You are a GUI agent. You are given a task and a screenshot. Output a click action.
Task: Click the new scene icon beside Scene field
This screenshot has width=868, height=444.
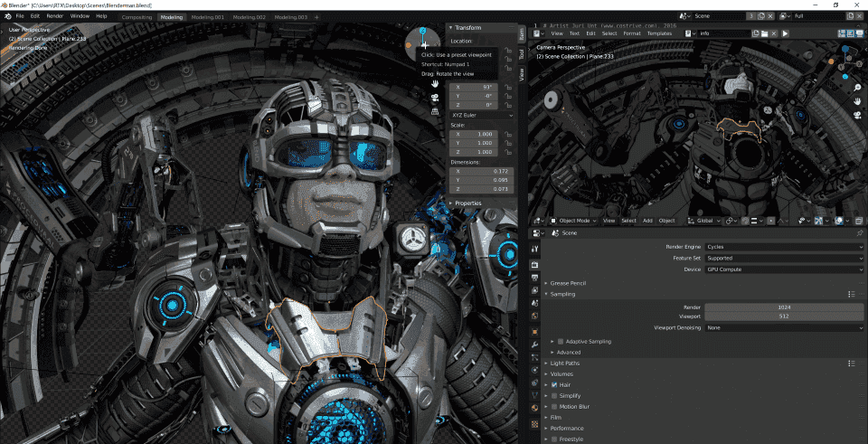761,16
